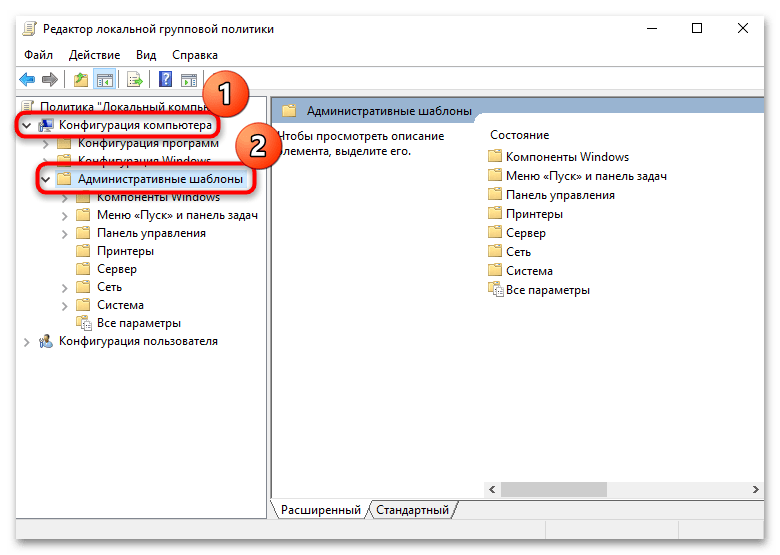
Task: Expand the Система tree node
Action: pos(65,305)
